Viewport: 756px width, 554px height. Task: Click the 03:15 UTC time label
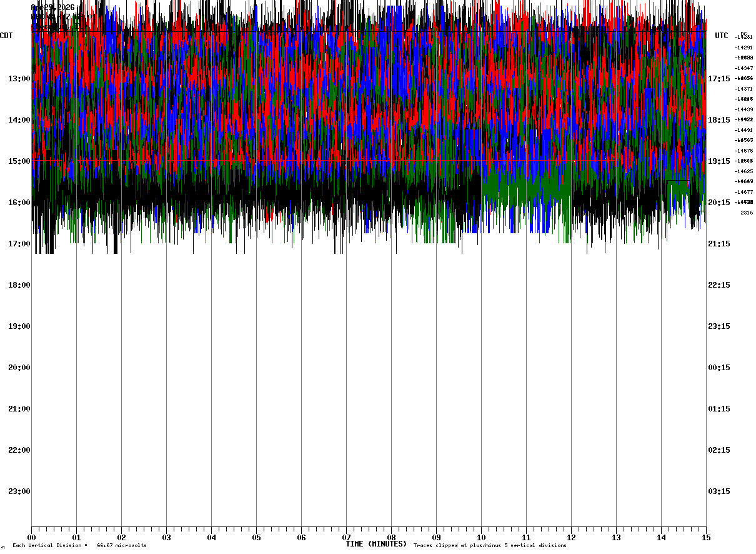(x=719, y=491)
